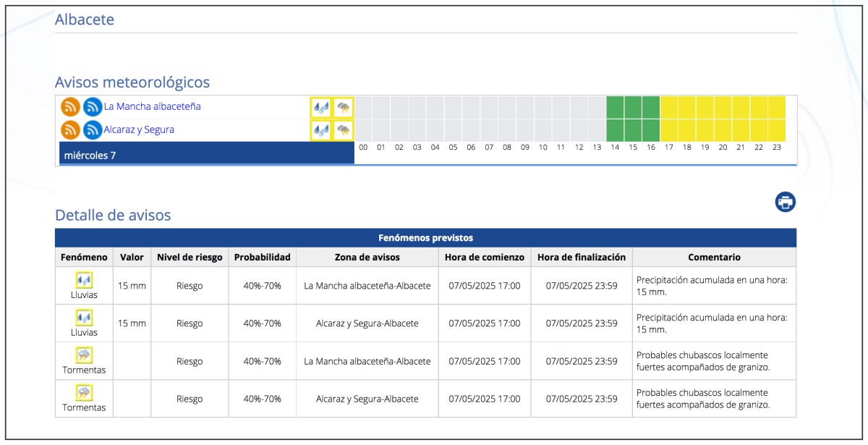Click '40%-70%' probability in Tormentas Alcaraz y Segura row
This screenshot has width=868, height=445.
(x=262, y=399)
